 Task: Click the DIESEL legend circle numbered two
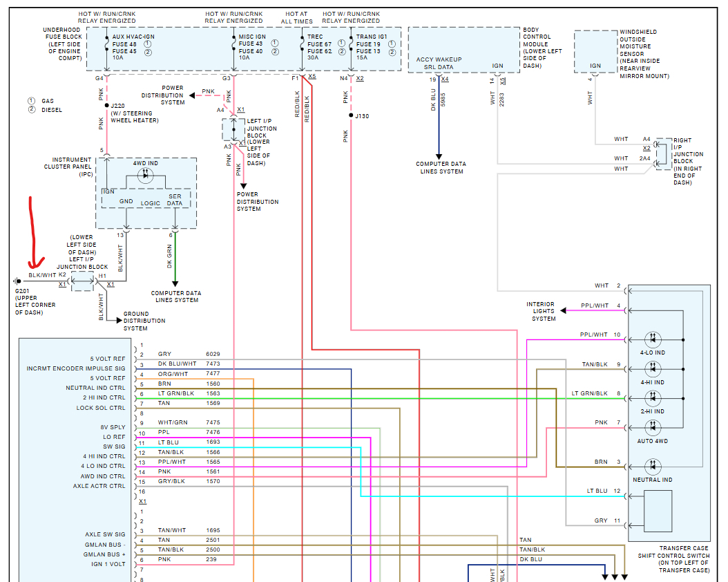point(32,110)
